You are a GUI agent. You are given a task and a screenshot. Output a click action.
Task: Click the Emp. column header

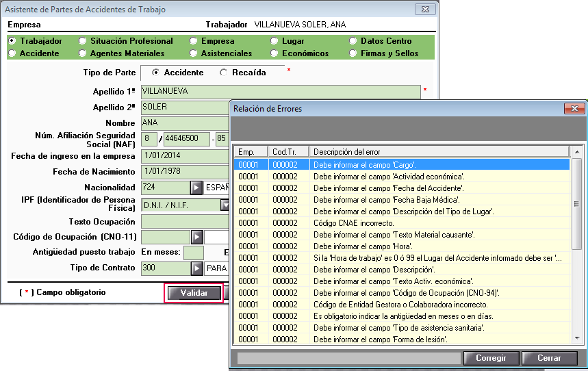click(251, 152)
